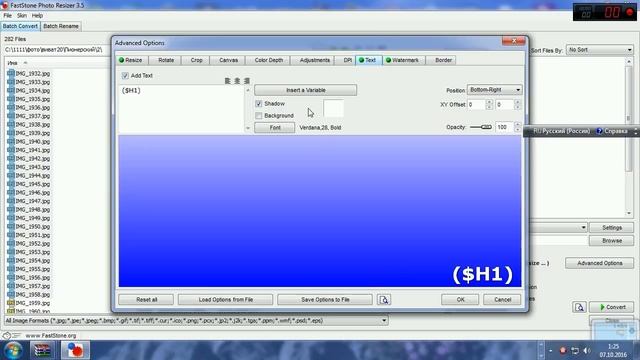Click Insert a Variable button
Screen dimensions: 640x360
(305, 90)
